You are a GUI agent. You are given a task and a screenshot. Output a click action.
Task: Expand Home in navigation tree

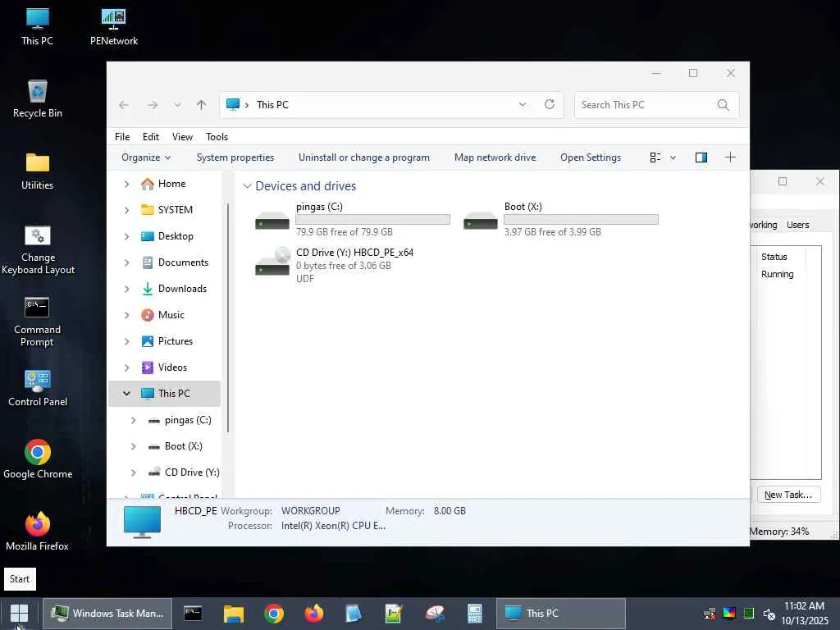(126, 184)
